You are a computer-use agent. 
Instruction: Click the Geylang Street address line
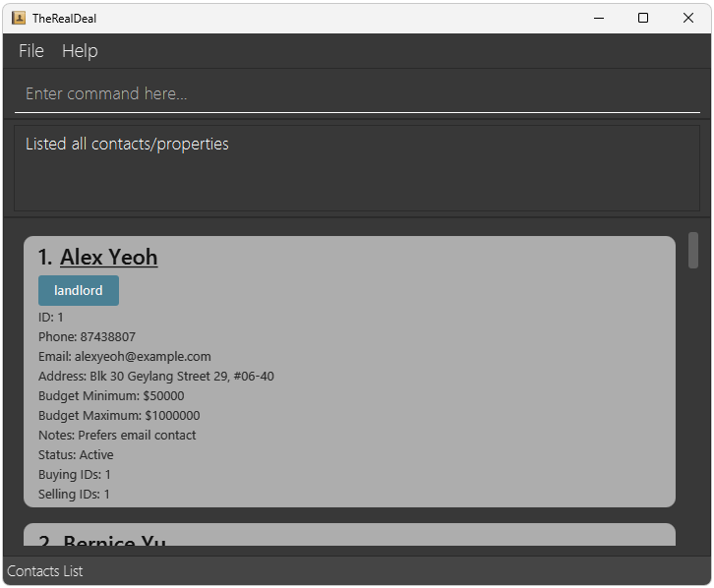coord(156,377)
